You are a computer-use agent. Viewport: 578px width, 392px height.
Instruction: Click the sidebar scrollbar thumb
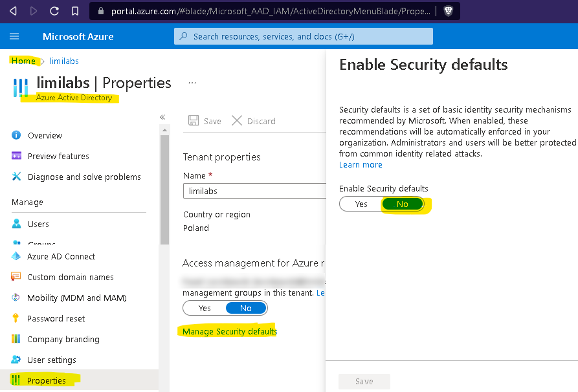point(164,190)
